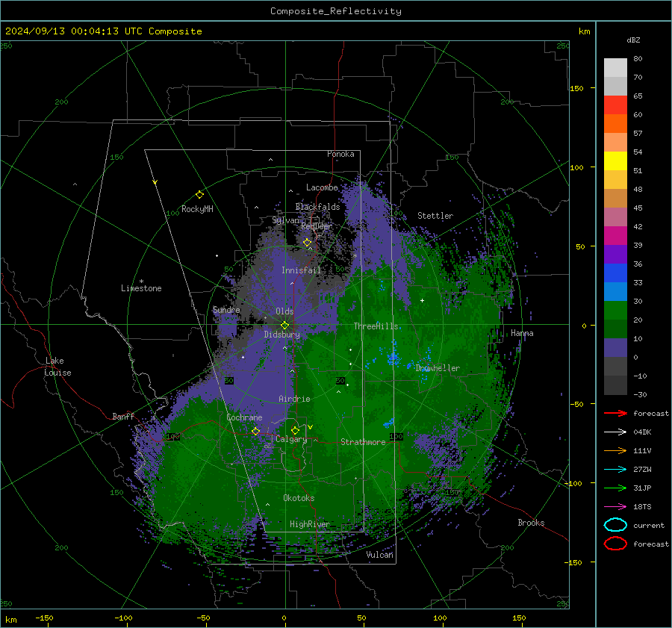The width and height of the screenshot is (672, 628).
Task: Click the asterisk marker above Limestone
Action: (x=141, y=282)
